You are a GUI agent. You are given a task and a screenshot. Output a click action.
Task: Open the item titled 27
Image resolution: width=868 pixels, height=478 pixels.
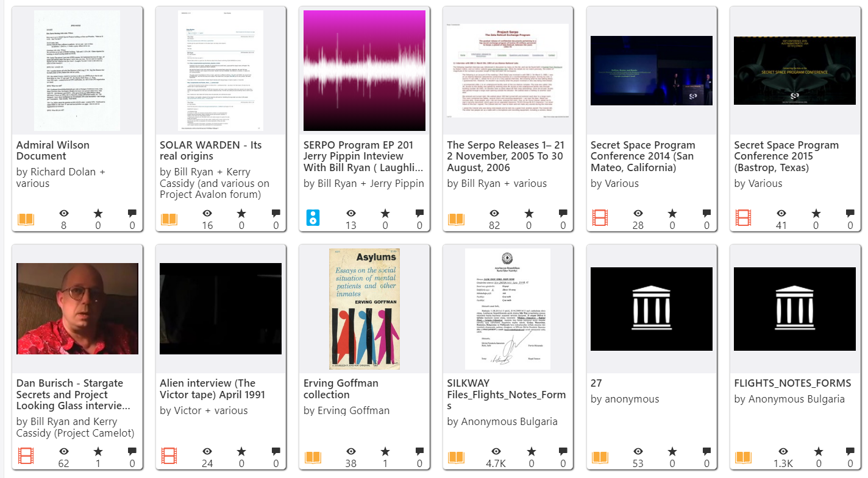pos(596,383)
